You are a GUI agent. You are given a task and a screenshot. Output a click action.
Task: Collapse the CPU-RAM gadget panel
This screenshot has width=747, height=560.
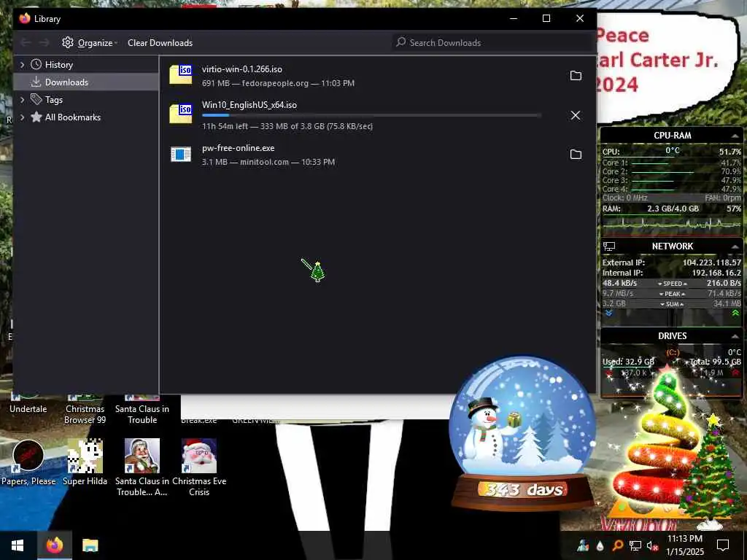click(x=735, y=136)
